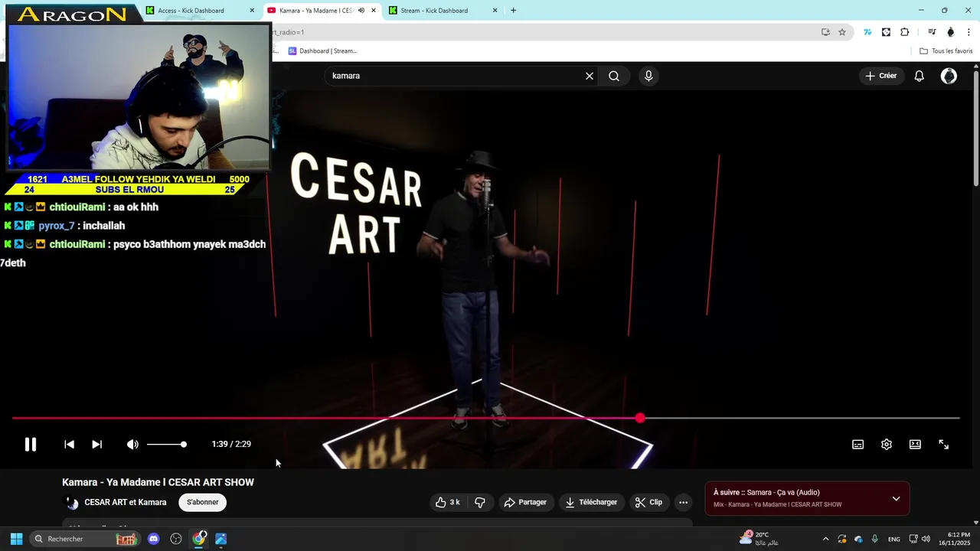Open the tray volume speaker icon

click(926, 539)
